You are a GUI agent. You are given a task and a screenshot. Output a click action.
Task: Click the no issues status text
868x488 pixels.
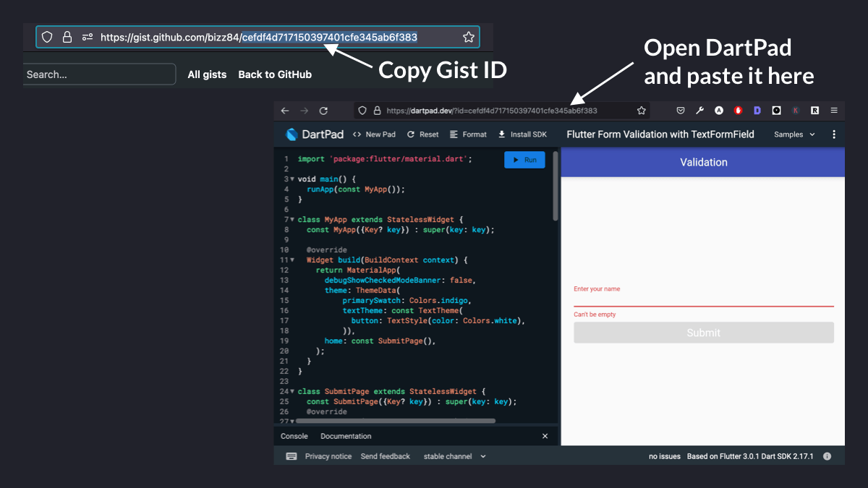pos(665,457)
